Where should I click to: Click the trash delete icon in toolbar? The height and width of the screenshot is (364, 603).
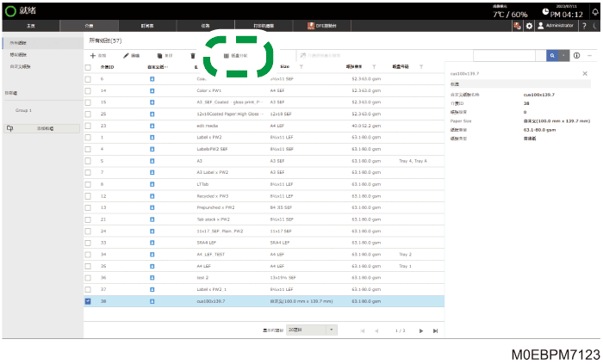click(x=193, y=56)
